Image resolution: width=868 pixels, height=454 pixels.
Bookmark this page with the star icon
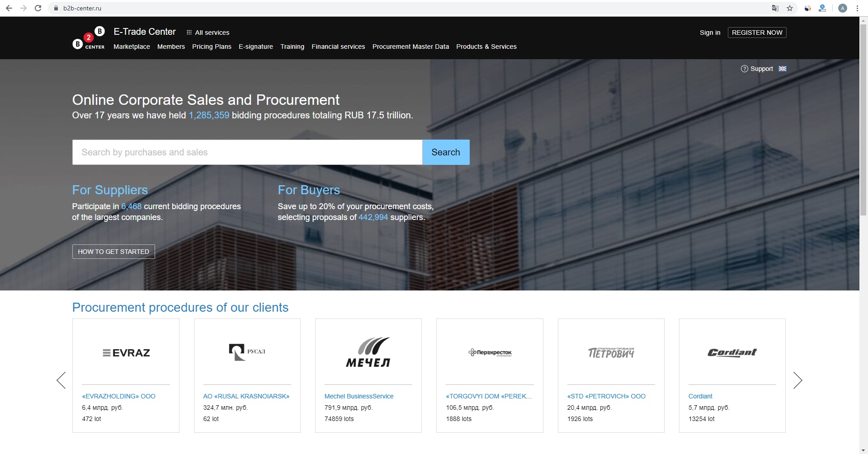pos(790,8)
